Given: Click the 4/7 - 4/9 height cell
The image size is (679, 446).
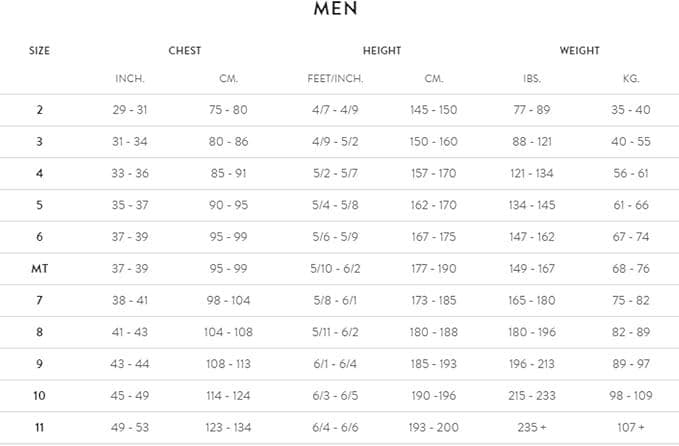Looking at the screenshot, I should click(334, 110).
